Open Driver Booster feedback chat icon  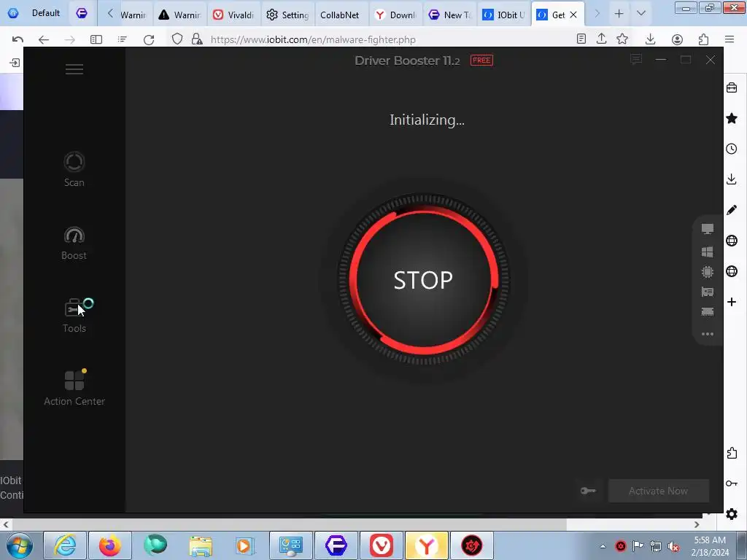click(635, 60)
